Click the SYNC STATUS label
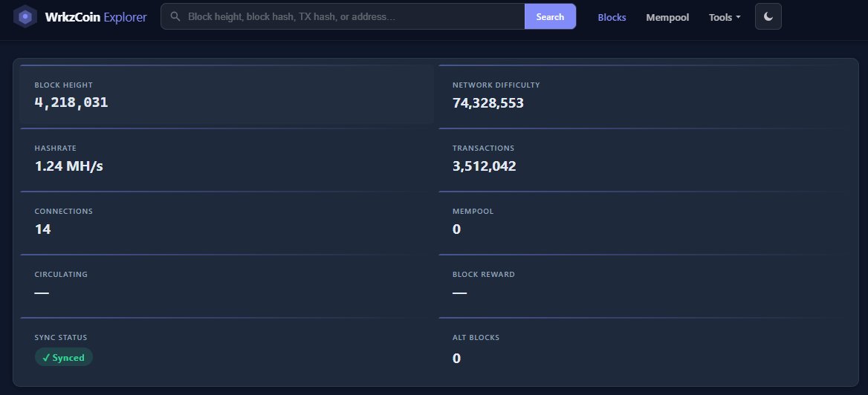The width and height of the screenshot is (868, 395). (x=61, y=338)
